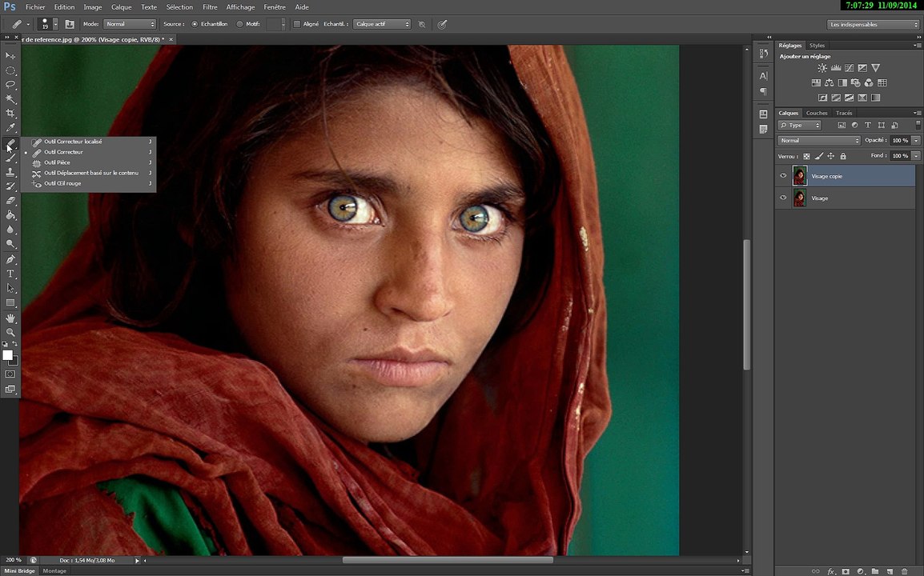Open the History panel icon
Image resolution: width=924 pixels, height=576 pixels.
(764, 53)
